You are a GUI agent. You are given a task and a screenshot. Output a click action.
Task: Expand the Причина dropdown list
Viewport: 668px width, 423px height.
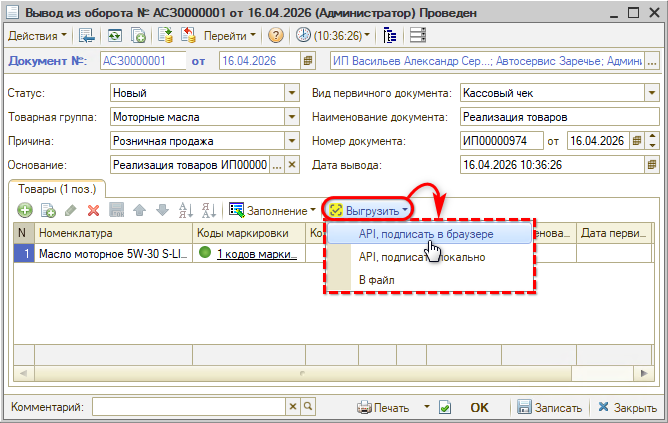[292, 141]
